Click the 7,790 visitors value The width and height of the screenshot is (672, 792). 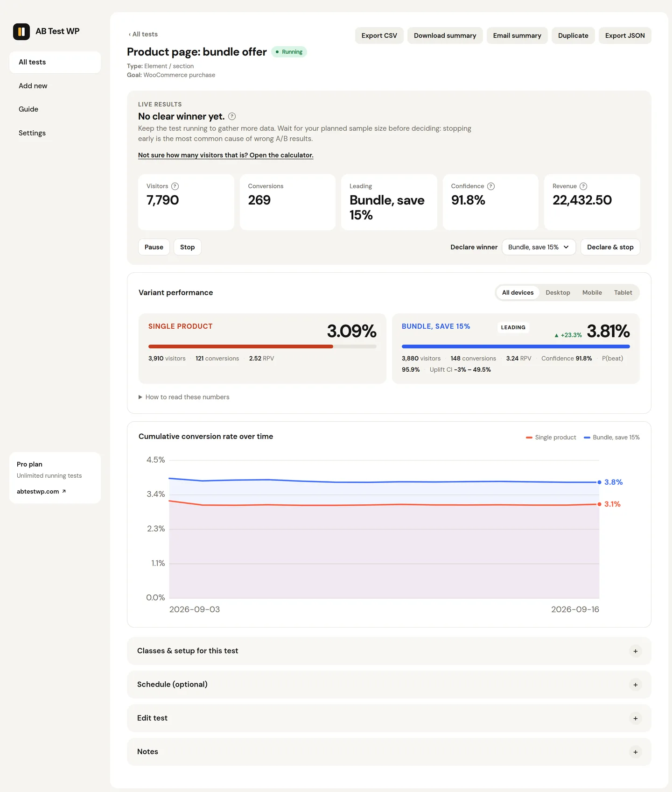pos(162,200)
